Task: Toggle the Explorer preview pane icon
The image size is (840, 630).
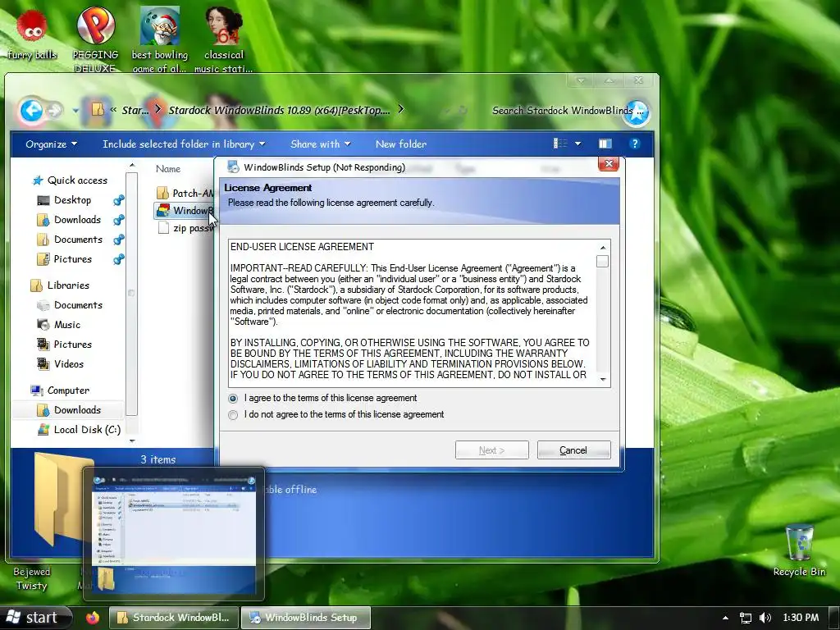Action: [x=605, y=144]
